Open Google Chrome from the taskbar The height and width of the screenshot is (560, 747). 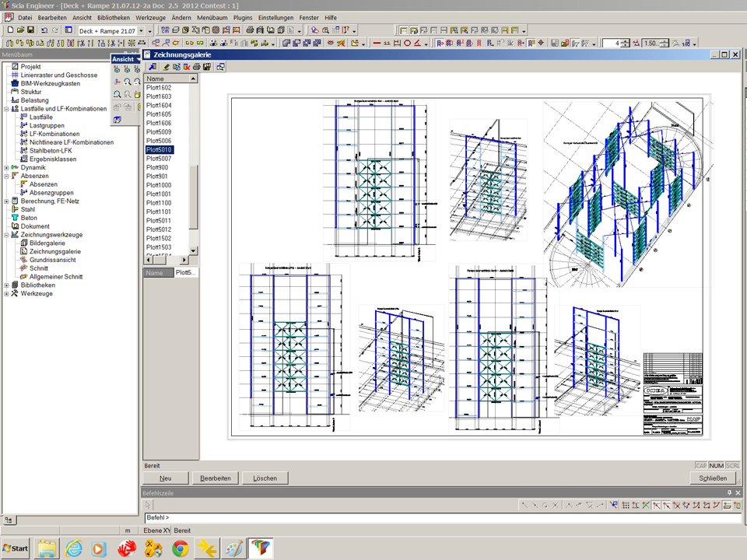(x=180, y=548)
